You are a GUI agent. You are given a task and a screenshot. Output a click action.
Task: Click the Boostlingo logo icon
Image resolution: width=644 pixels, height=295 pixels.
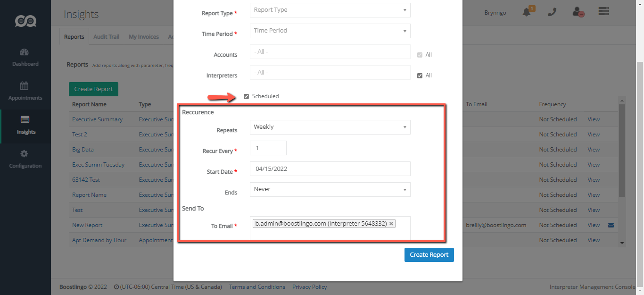[25, 21]
